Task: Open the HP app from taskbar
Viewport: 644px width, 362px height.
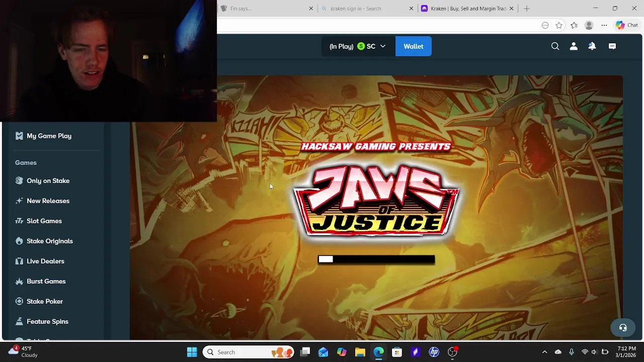Action: coord(434,352)
